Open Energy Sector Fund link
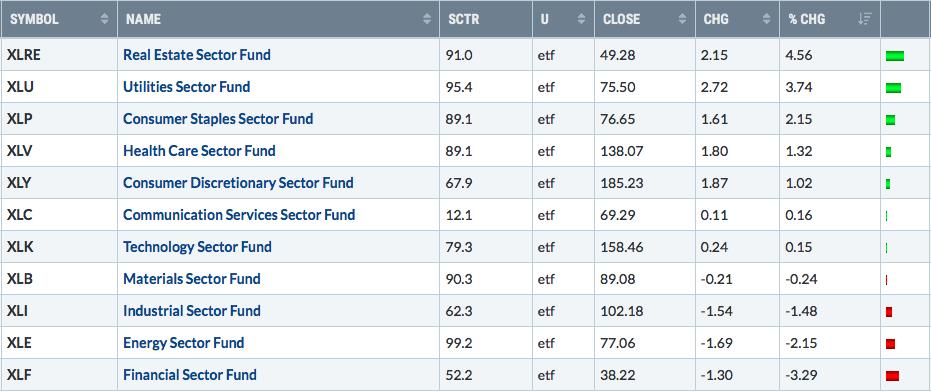 pyautogui.click(x=183, y=343)
